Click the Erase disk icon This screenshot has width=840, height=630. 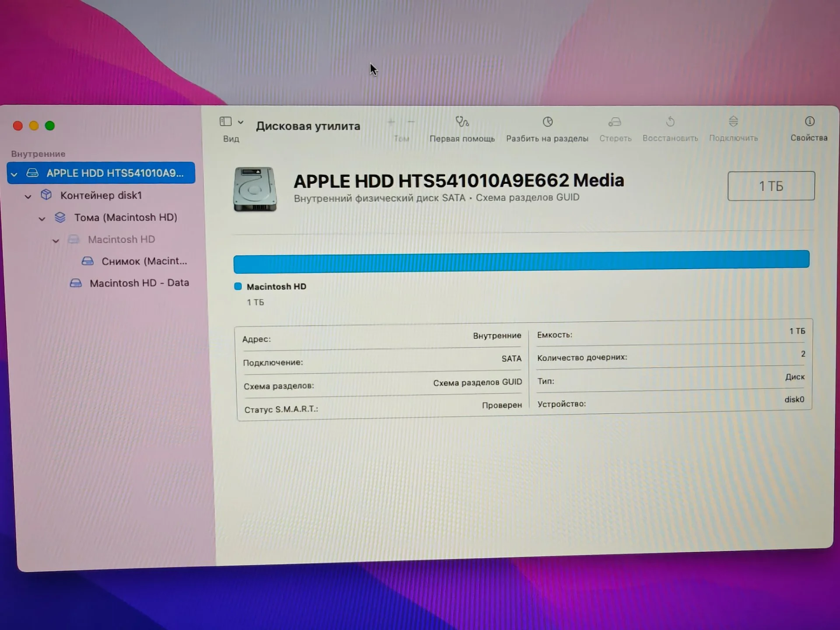point(615,122)
